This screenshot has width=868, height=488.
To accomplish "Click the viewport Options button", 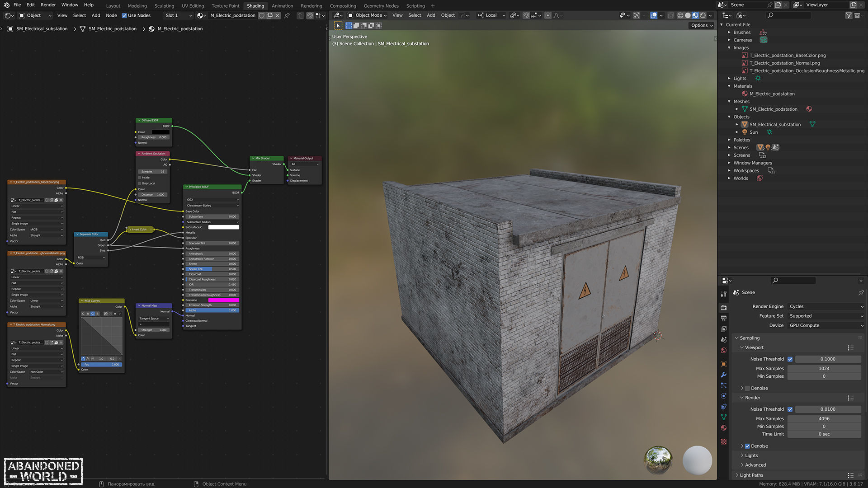I will coord(702,25).
